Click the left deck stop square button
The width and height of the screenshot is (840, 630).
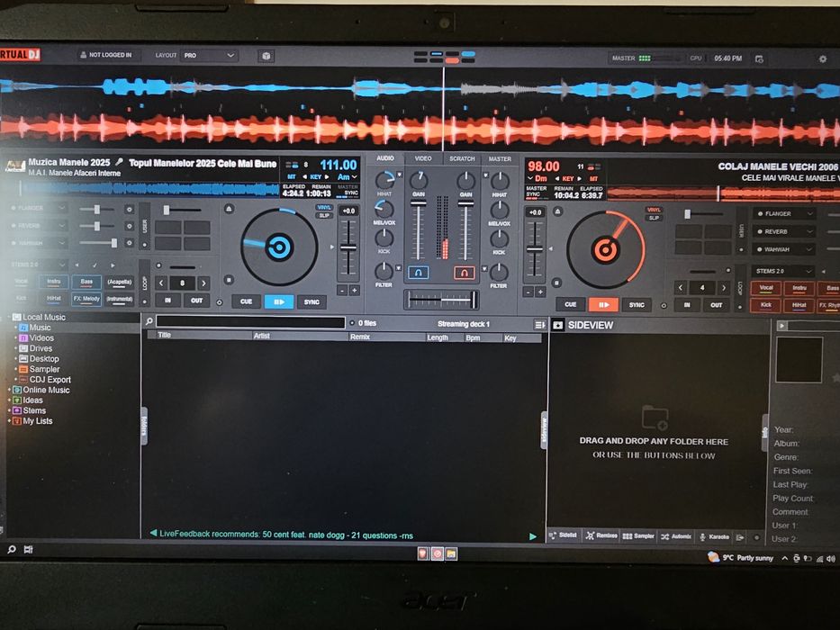[229, 280]
